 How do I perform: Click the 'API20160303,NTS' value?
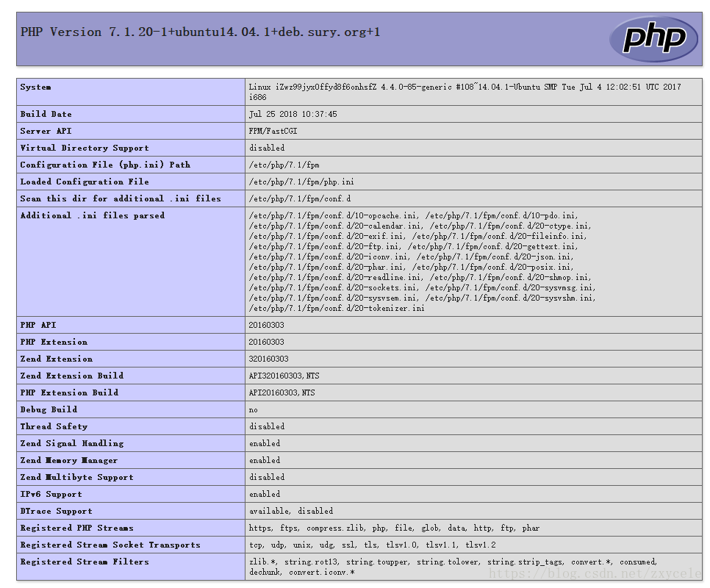click(282, 392)
